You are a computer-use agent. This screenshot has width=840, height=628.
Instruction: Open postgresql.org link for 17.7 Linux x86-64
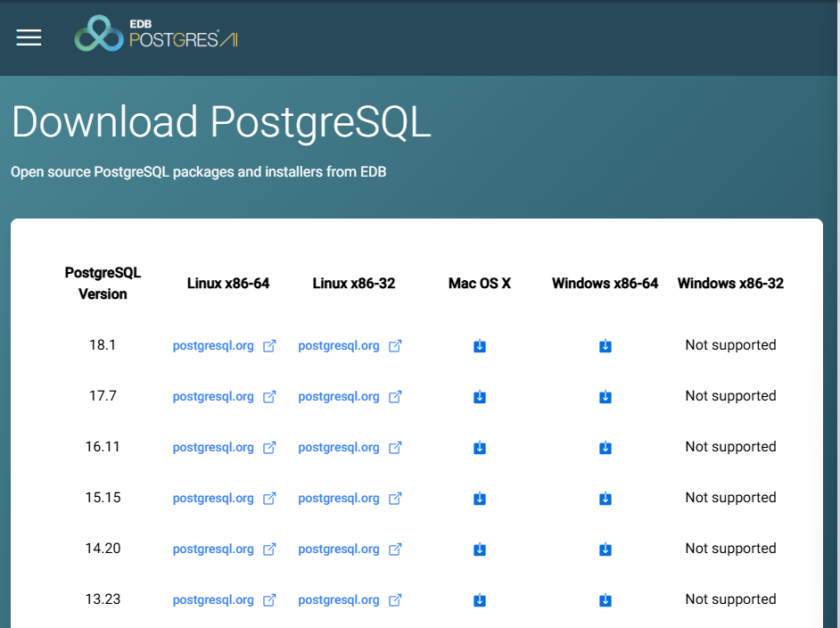224,397
